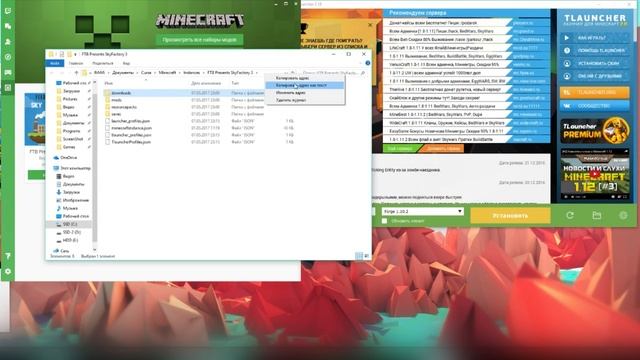640x360 pixels.
Task: Click the Explorer search field
Action: 331,73
